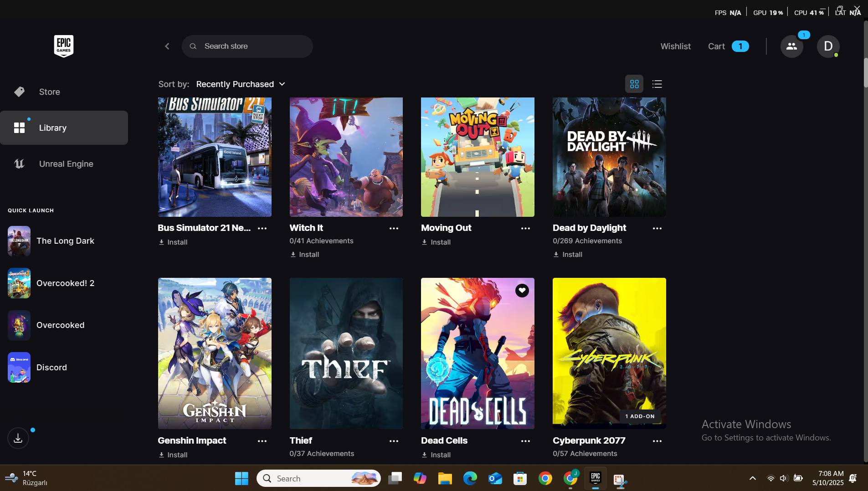Open Microsoft Edge from the taskbar
Screen dimensions: 868x491
(470, 479)
